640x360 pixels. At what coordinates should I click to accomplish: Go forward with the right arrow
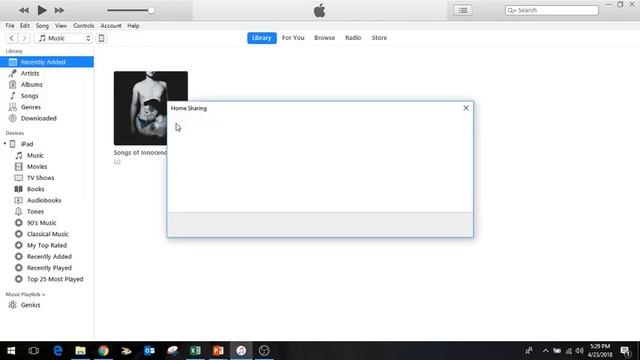pos(24,38)
